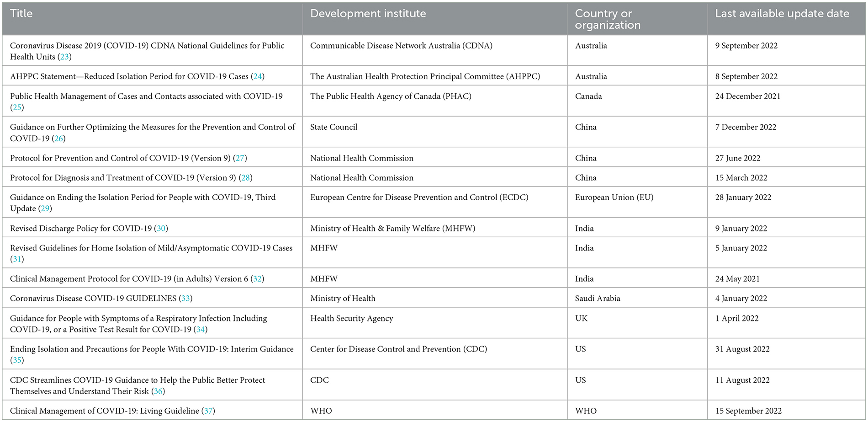The width and height of the screenshot is (868, 422).
Task: Open citation link 24 for AHPPC Statement
Action: (x=258, y=76)
